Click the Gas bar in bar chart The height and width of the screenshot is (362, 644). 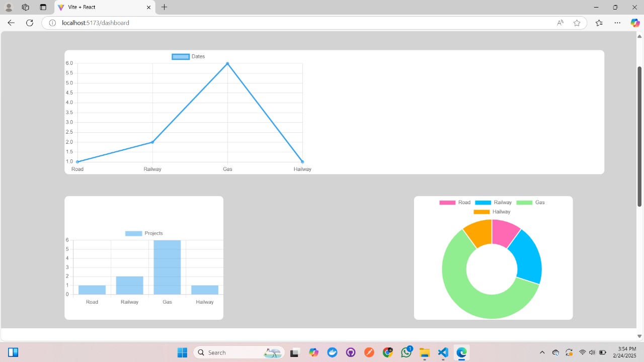coord(167,267)
